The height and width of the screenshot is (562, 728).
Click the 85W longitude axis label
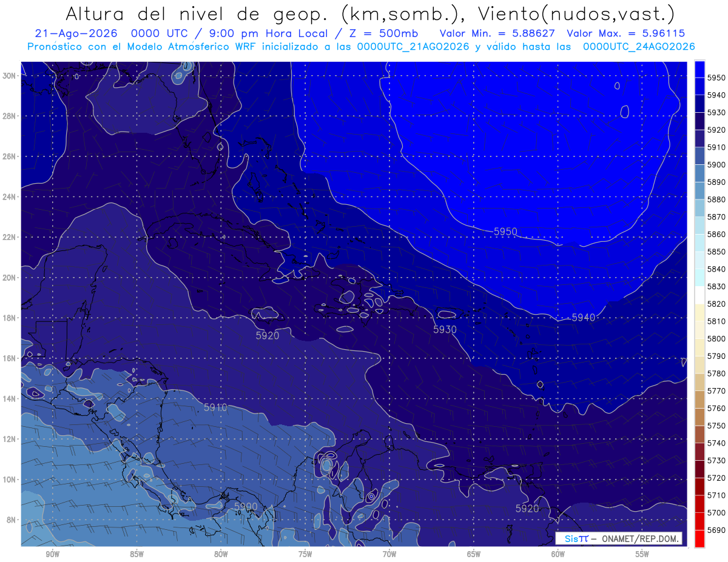point(136,554)
